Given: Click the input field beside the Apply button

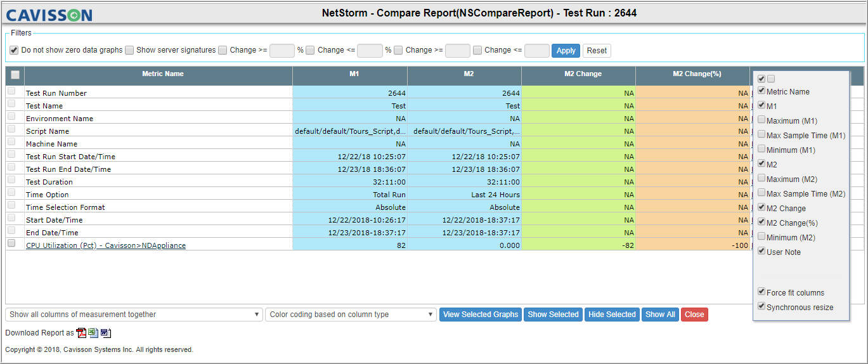Looking at the screenshot, I should 537,51.
